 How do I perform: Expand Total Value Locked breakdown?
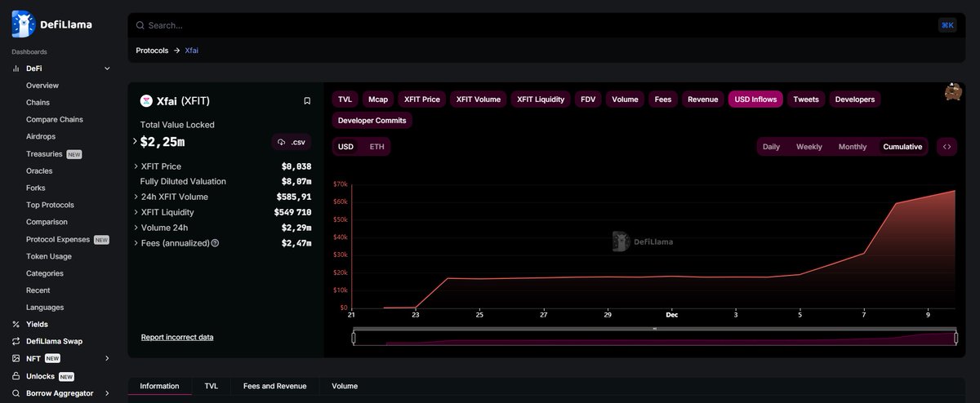(136, 142)
